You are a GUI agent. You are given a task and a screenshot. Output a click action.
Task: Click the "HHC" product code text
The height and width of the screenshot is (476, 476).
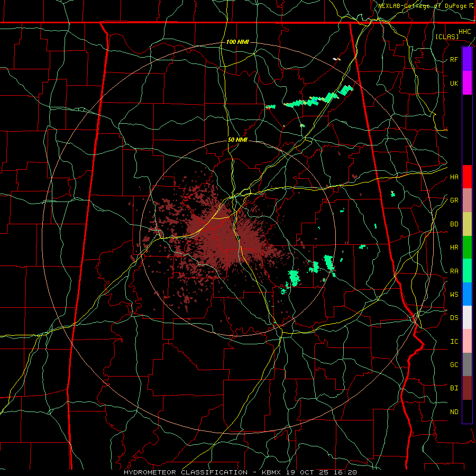[x=464, y=31]
